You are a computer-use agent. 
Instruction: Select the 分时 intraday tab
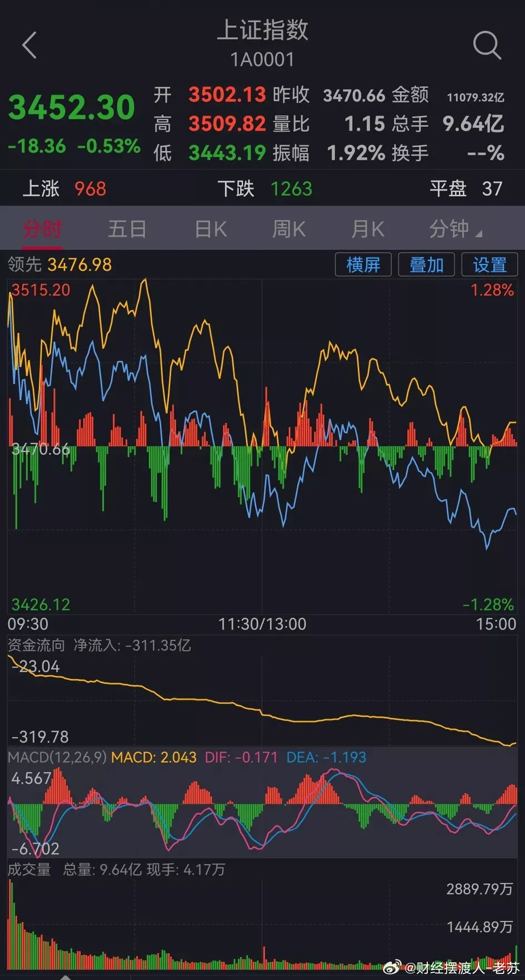[x=42, y=228]
